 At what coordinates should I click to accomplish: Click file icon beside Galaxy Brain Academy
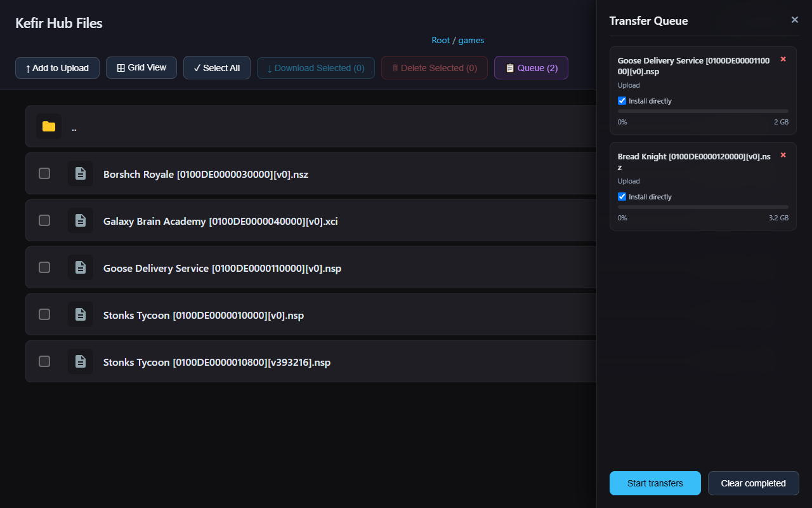81,220
